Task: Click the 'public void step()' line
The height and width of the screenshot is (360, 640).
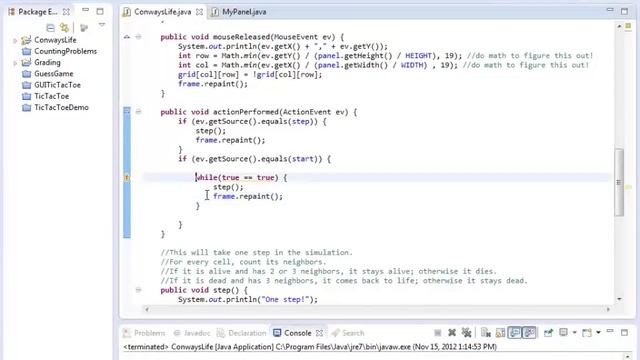Action: (x=204, y=290)
